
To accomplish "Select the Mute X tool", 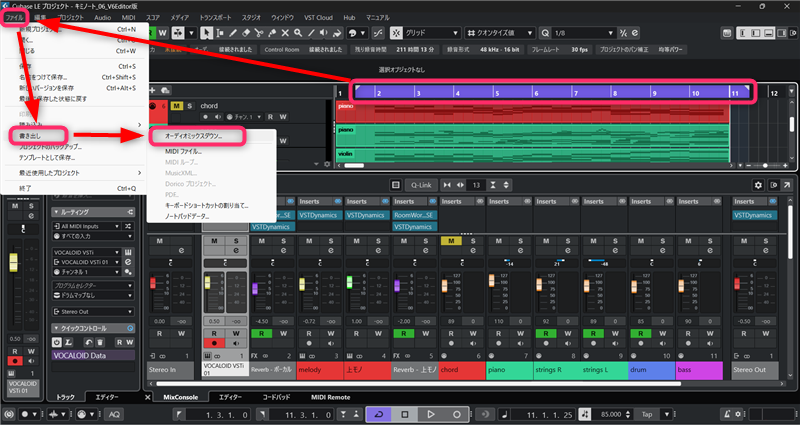I will pos(285,33).
